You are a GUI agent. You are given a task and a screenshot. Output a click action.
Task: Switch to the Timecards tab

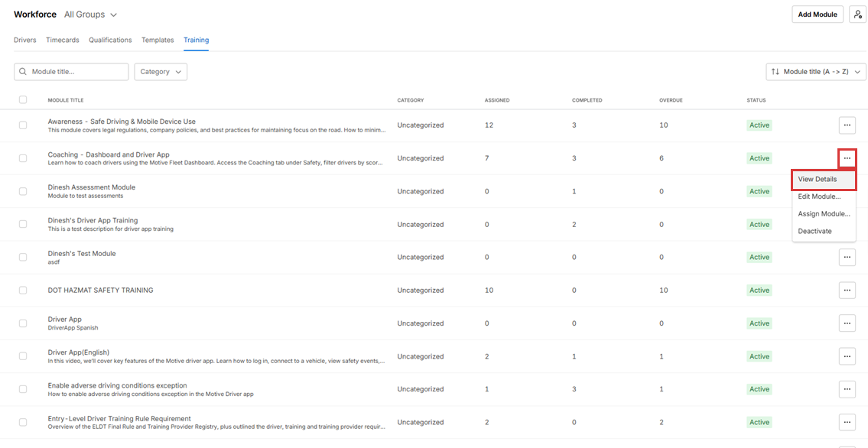pos(62,40)
